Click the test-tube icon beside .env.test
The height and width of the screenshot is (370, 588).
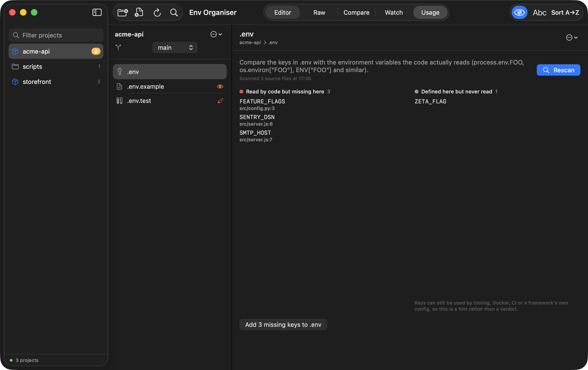119,101
